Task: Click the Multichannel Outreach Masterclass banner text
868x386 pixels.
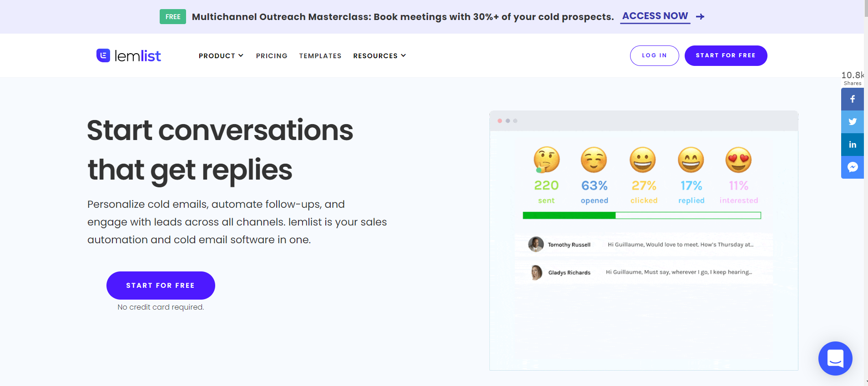Action: click(403, 17)
